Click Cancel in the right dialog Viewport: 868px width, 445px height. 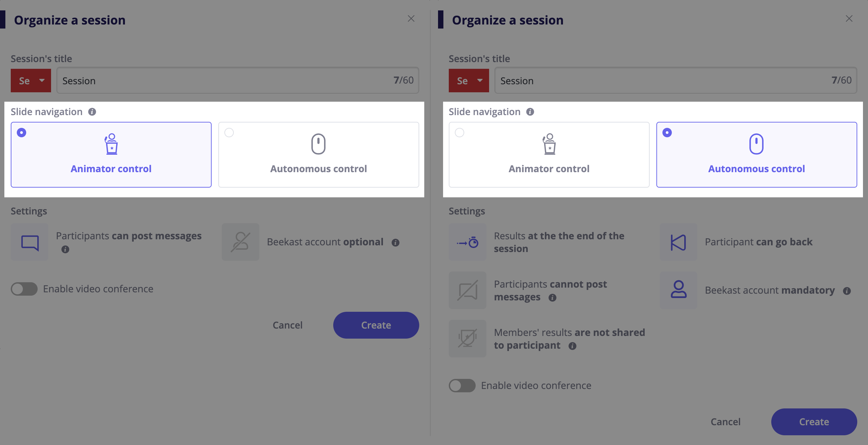pyautogui.click(x=726, y=422)
